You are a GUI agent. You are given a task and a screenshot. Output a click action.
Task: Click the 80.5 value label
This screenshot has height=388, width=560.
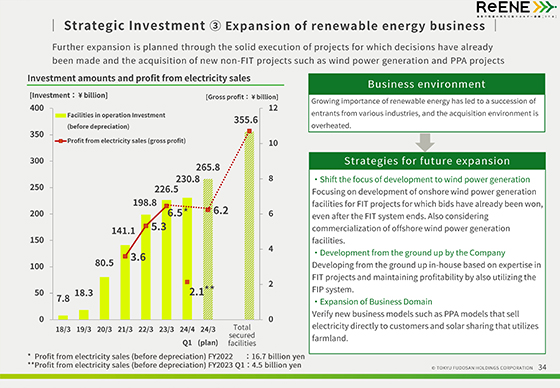[x=104, y=263]
